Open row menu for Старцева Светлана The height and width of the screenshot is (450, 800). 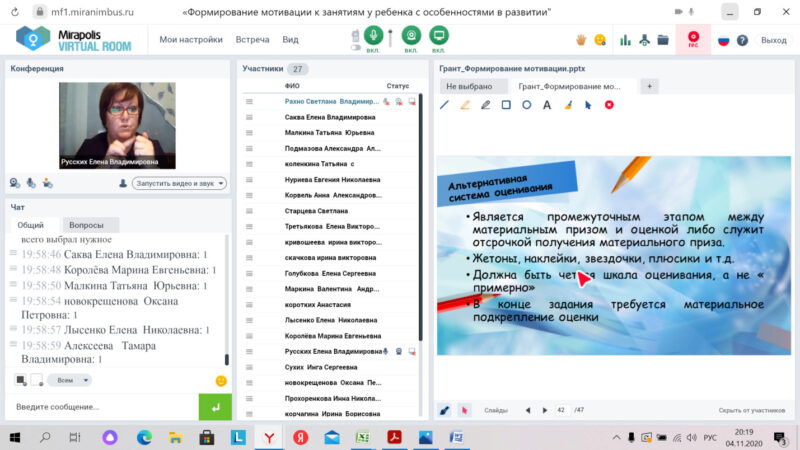coord(249,211)
